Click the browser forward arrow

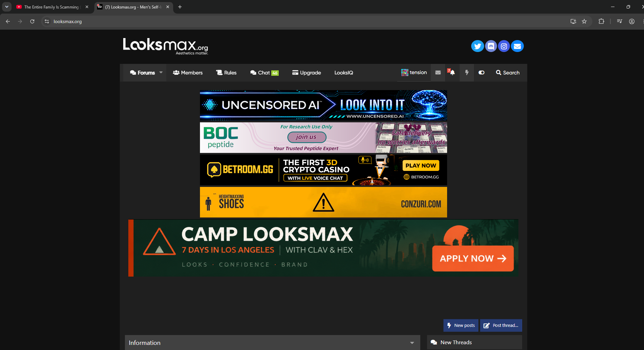click(x=20, y=21)
